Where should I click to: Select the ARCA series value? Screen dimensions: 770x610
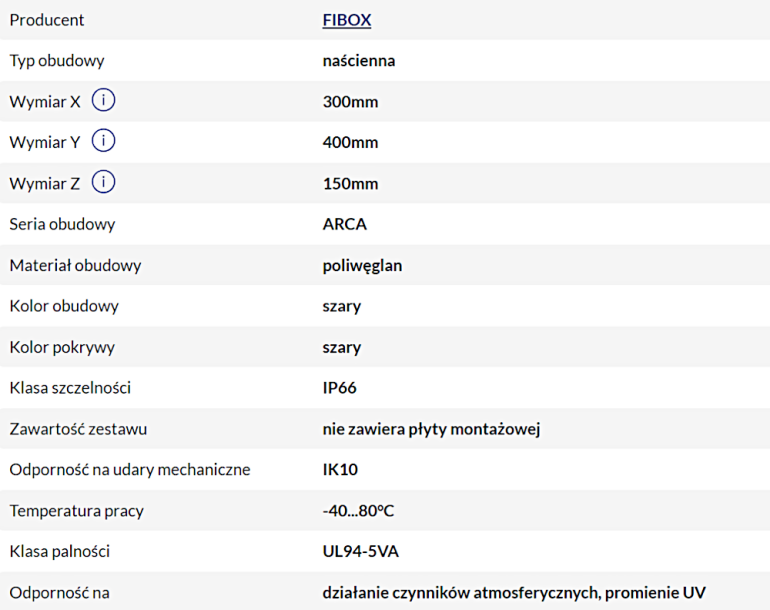point(345,224)
